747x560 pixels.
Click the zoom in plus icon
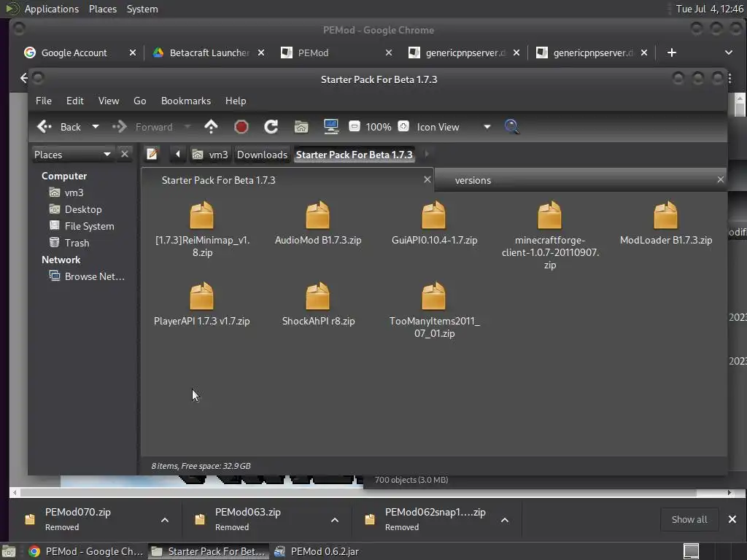tap(403, 126)
